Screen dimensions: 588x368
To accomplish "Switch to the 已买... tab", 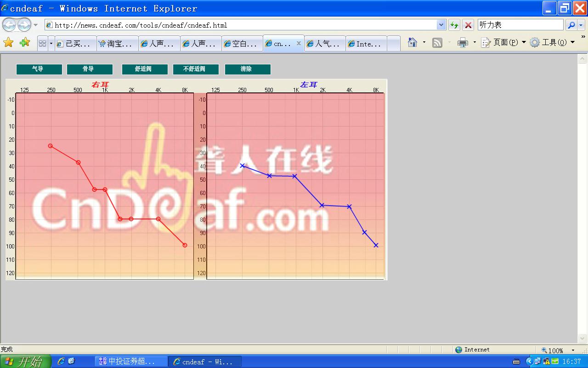I will 76,44.
